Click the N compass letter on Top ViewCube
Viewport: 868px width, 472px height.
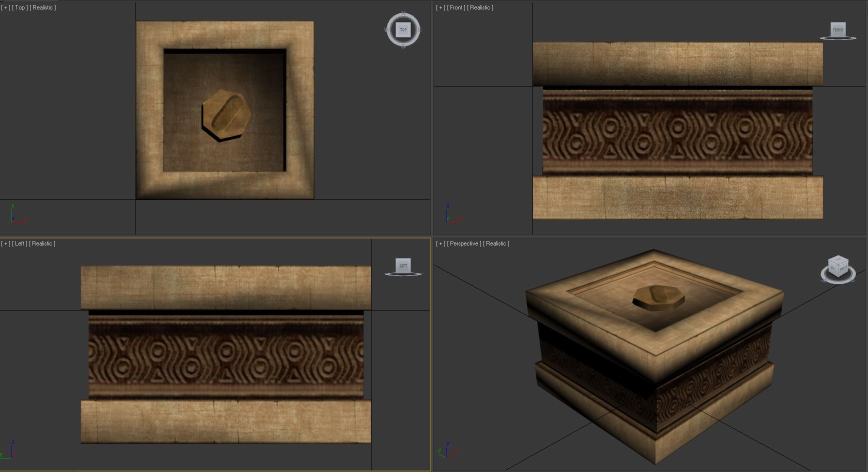click(x=403, y=13)
